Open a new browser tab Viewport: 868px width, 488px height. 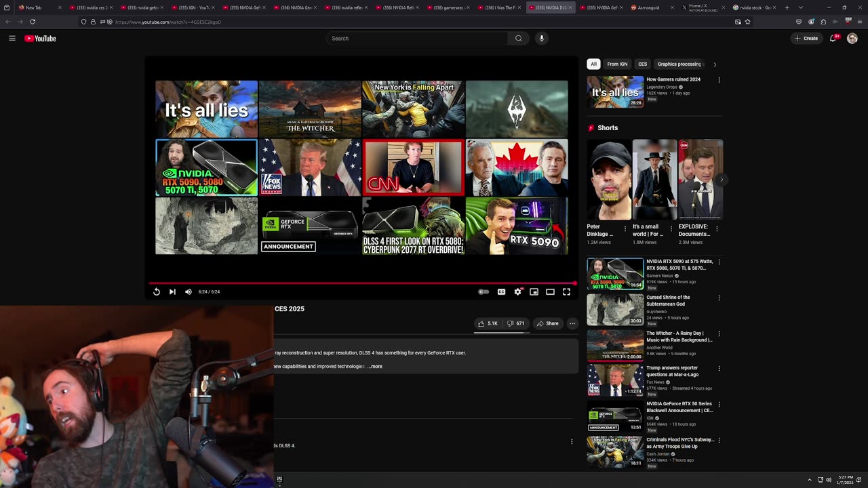pyautogui.click(x=787, y=7)
